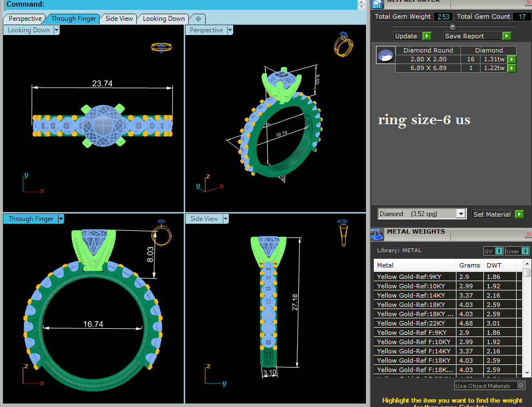
Task: Click the green arrow for the 1.31tw row
Action: point(512,59)
